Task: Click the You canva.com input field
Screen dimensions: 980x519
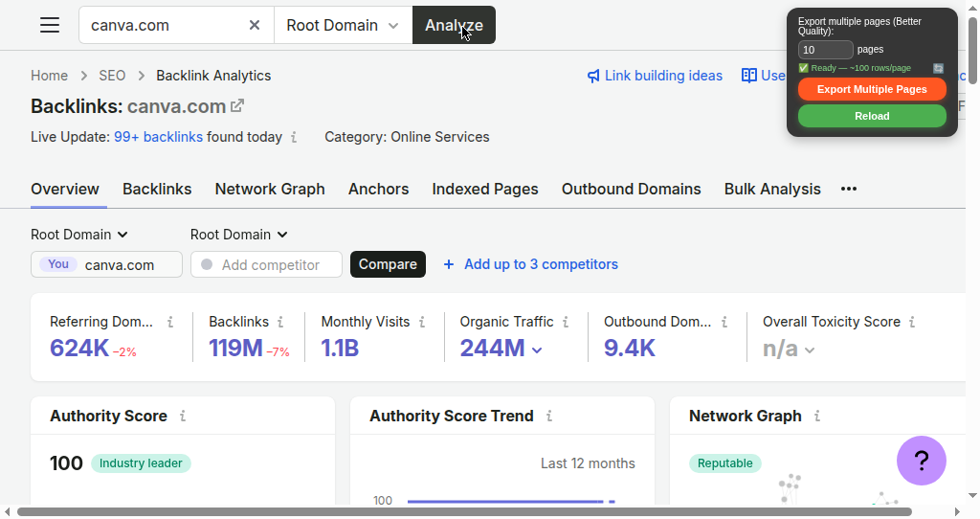Action: click(106, 264)
